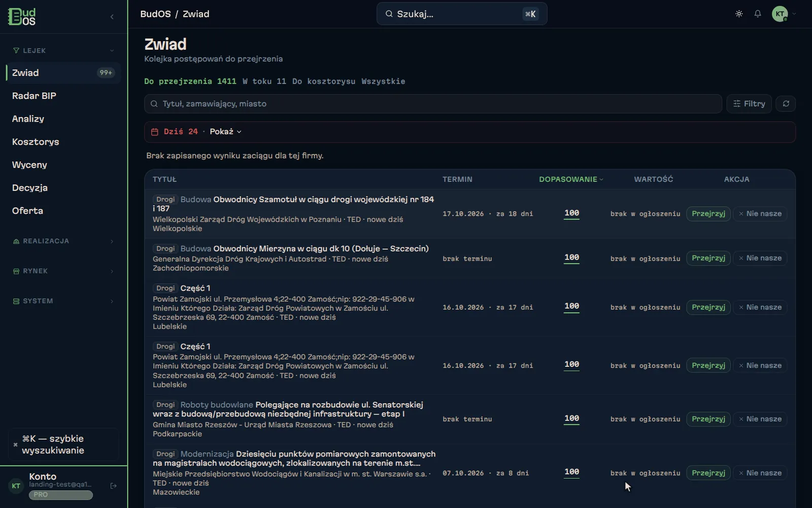The width and height of the screenshot is (812, 508).
Task: Select the Zwiad sidebar item
Action: [x=63, y=73]
